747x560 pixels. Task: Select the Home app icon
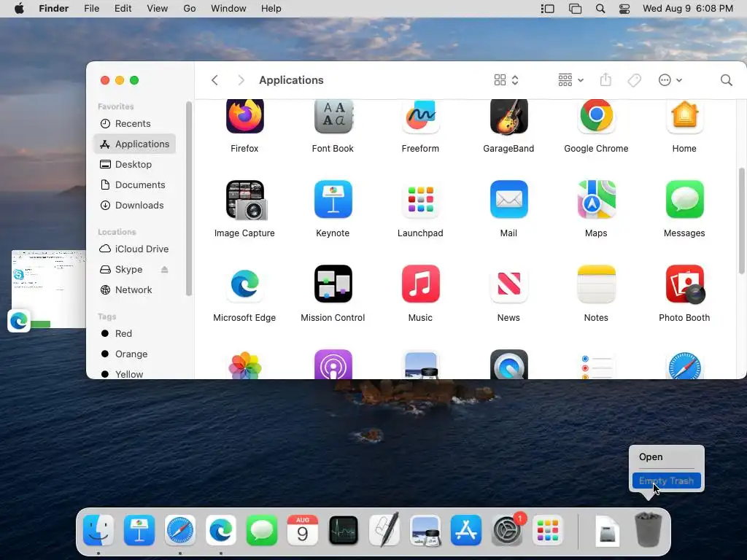click(x=684, y=116)
